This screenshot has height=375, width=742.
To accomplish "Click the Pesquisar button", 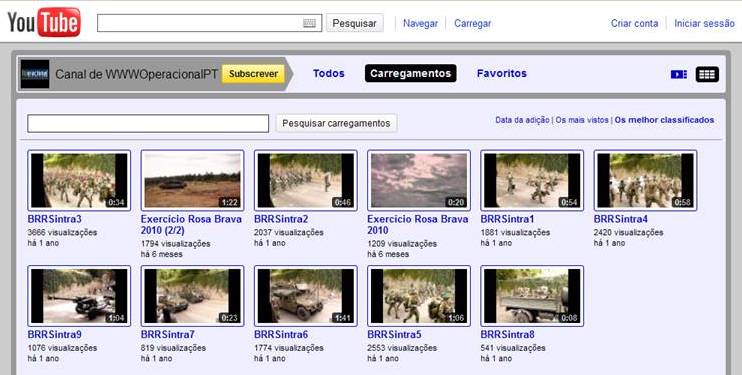I will [x=354, y=23].
